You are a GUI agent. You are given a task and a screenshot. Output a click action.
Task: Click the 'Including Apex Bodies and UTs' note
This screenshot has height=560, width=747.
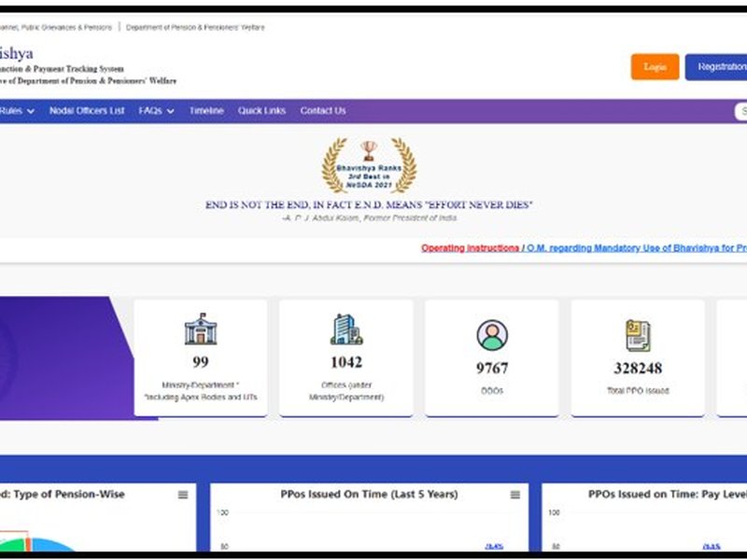(x=201, y=398)
